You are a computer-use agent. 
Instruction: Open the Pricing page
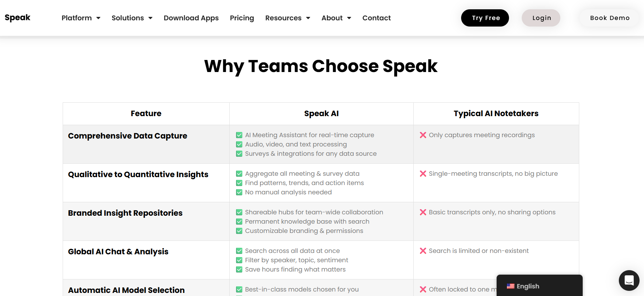click(x=242, y=18)
